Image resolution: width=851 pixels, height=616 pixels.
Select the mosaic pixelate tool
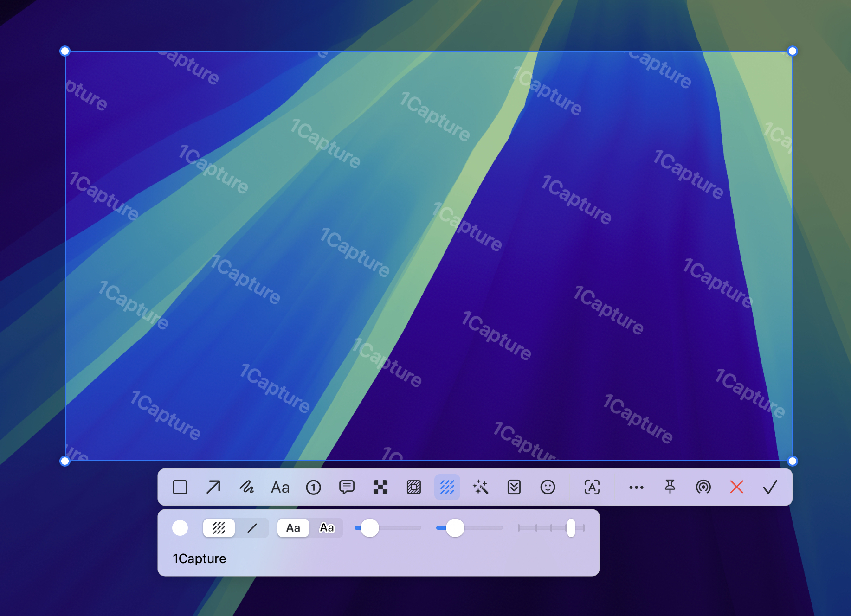[x=380, y=487]
